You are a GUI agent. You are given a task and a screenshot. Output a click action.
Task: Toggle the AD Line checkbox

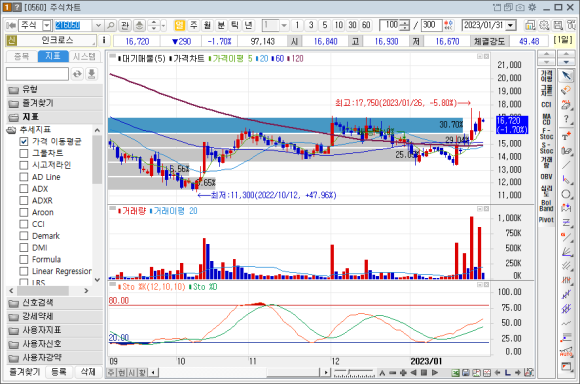point(24,177)
